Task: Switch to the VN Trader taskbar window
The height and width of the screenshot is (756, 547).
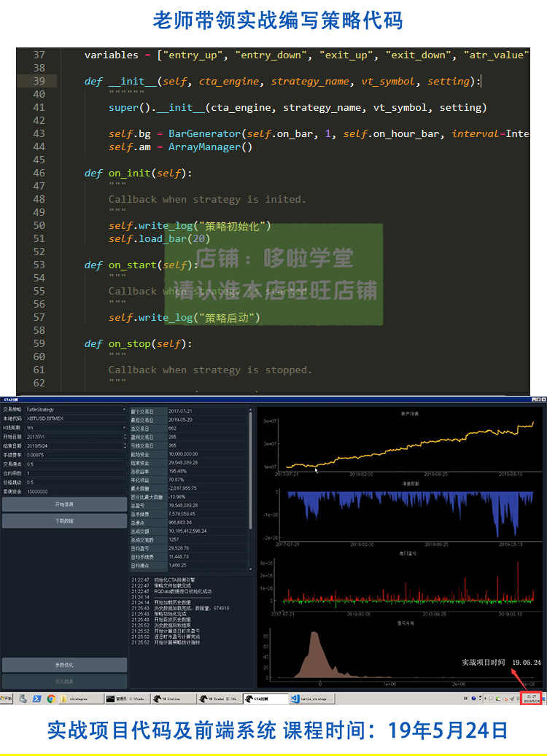Action: tap(219, 698)
